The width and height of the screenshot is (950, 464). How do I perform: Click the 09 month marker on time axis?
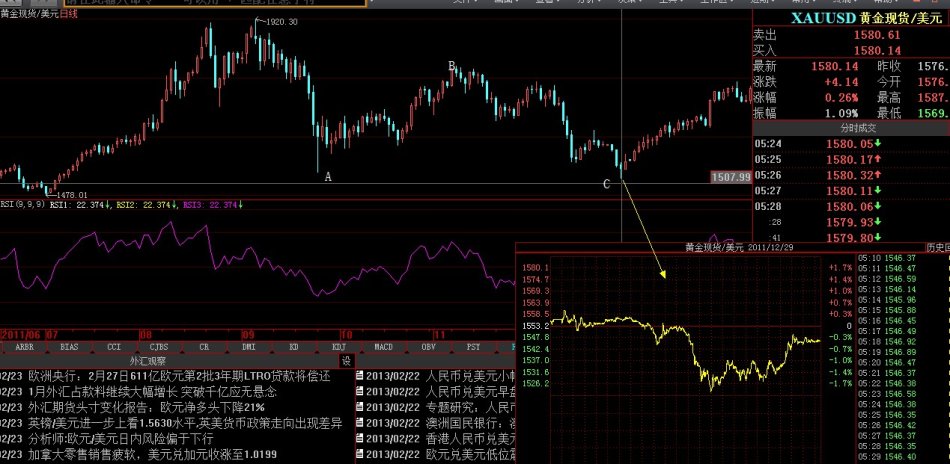pyautogui.click(x=248, y=334)
